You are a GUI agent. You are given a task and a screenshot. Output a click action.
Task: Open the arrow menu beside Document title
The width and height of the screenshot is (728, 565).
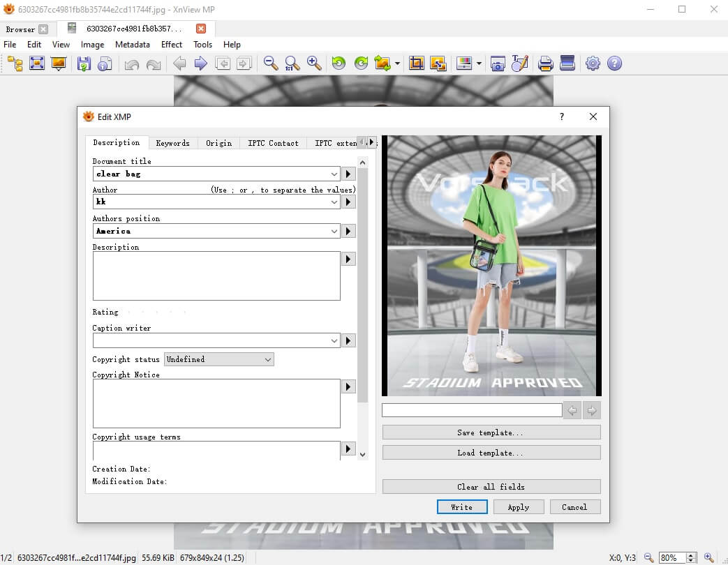[348, 174]
